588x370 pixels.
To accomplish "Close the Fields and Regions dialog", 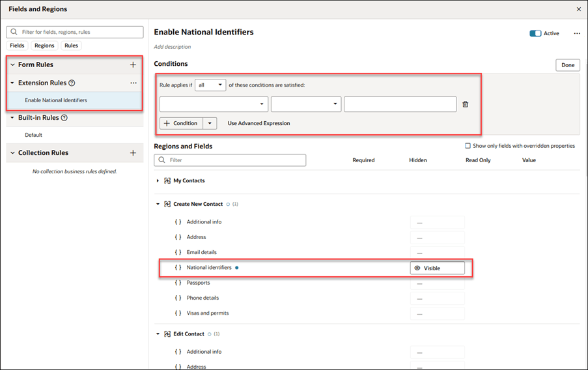I will (x=579, y=9).
